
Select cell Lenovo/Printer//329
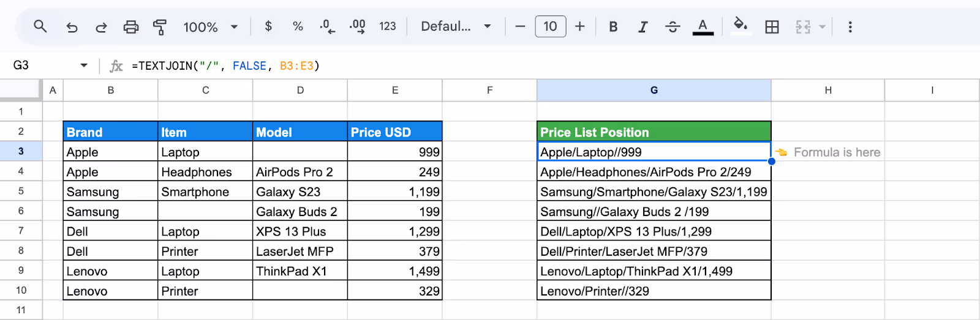click(x=654, y=291)
